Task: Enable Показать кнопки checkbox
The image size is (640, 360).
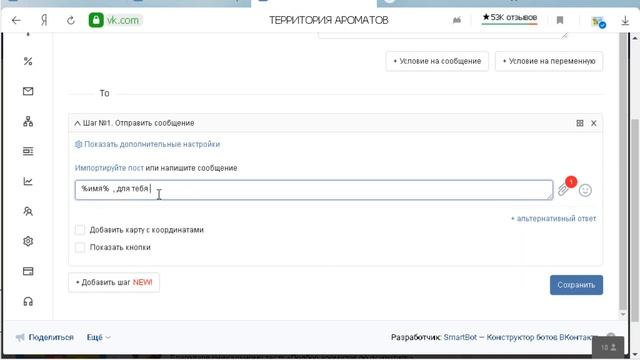Action: coord(80,247)
